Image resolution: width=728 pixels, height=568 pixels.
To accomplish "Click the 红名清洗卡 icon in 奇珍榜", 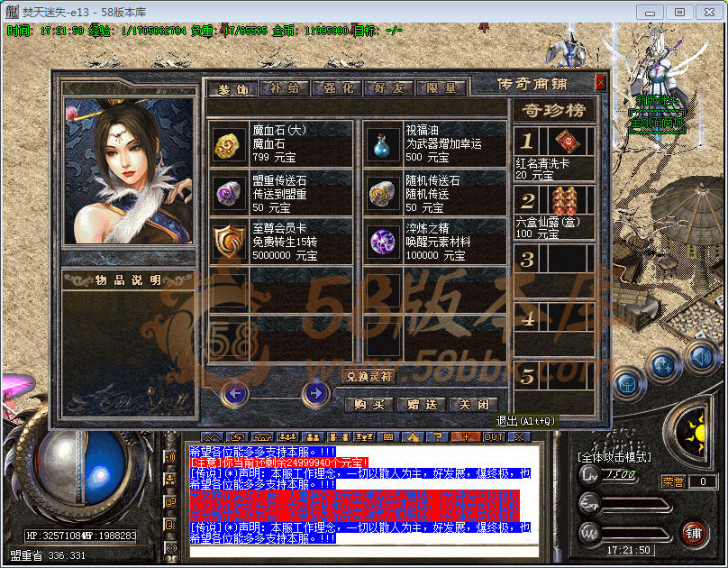I will tap(567, 141).
